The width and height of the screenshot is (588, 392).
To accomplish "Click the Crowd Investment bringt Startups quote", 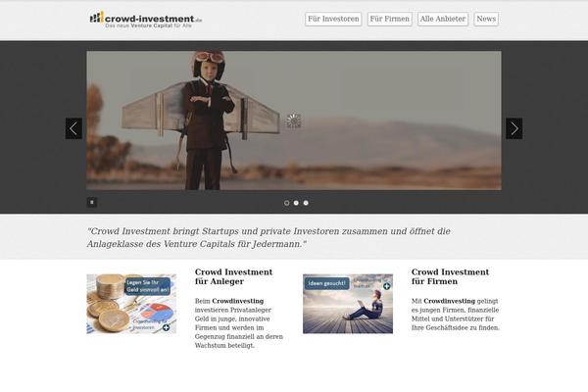I will (x=269, y=237).
